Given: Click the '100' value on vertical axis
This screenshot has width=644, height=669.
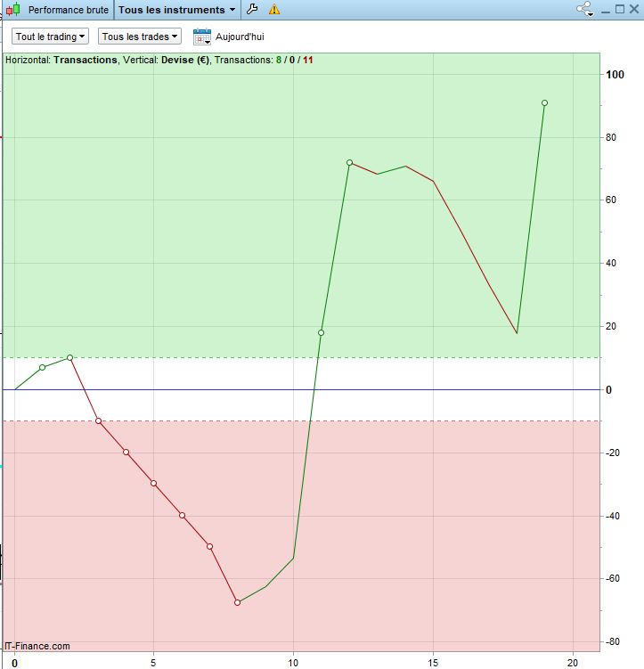Looking at the screenshot, I should 615,75.
